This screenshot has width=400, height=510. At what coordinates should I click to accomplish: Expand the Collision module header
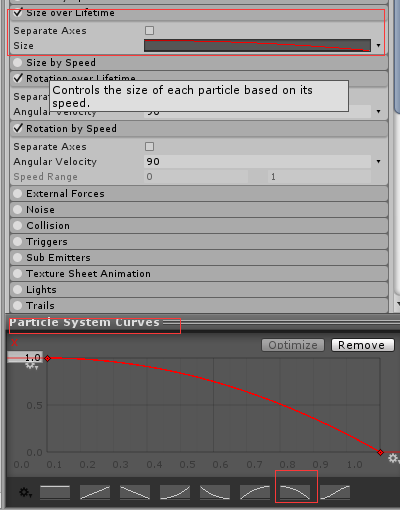pos(199,225)
